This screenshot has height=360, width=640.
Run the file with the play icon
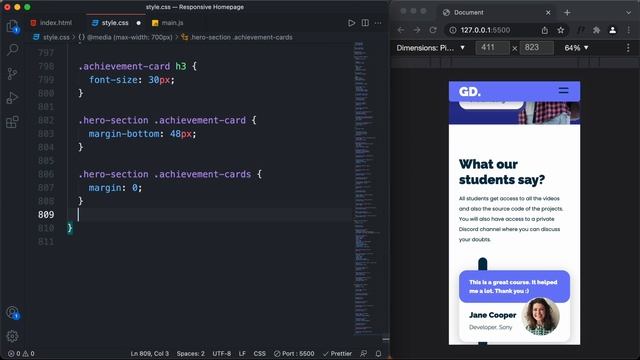point(351,23)
